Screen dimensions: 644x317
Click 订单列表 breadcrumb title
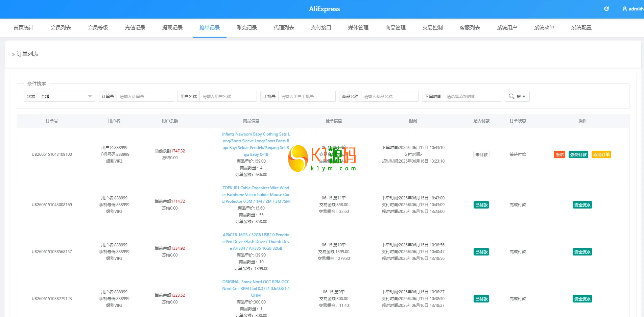point(28,54)
